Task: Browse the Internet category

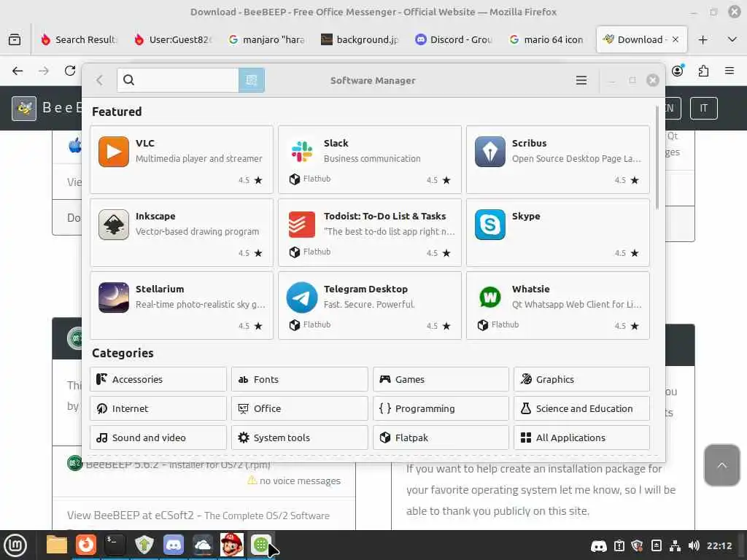Action: (158, 408)
